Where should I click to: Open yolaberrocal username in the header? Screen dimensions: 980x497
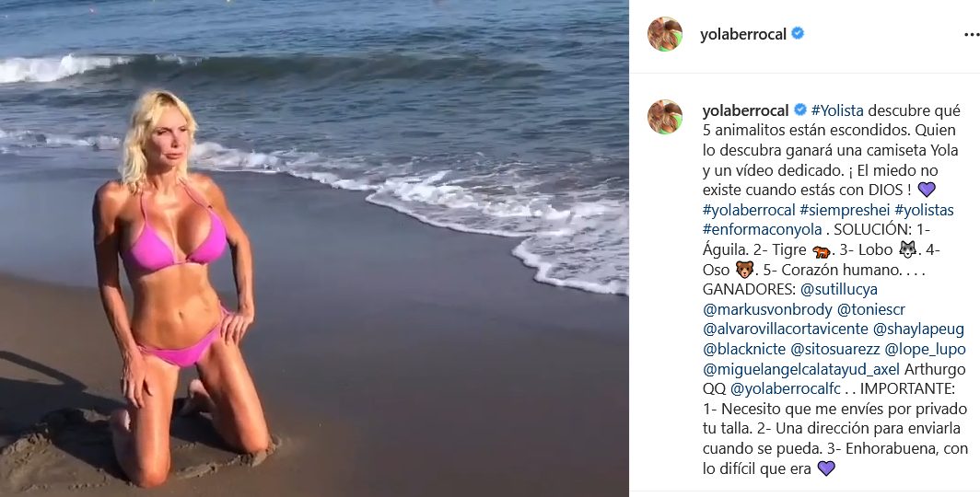click(743, 34)
